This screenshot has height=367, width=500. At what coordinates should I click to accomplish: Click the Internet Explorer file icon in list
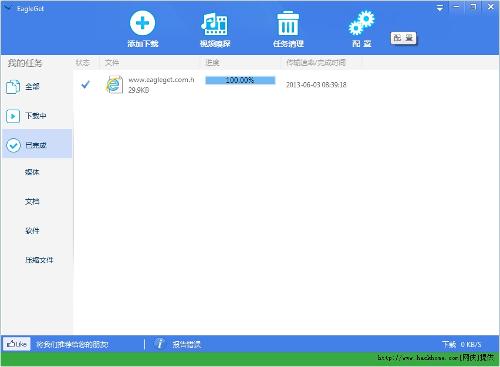(114, 85)
